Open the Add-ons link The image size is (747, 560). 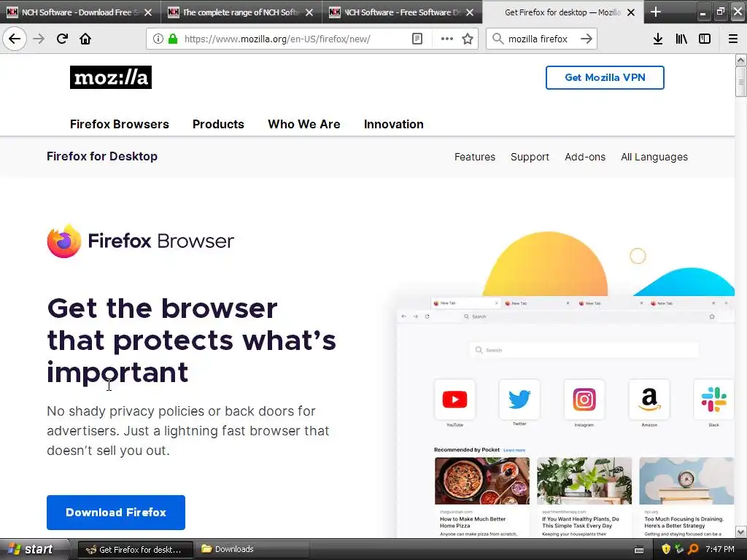pyautogui.click(x=585, y=157)
